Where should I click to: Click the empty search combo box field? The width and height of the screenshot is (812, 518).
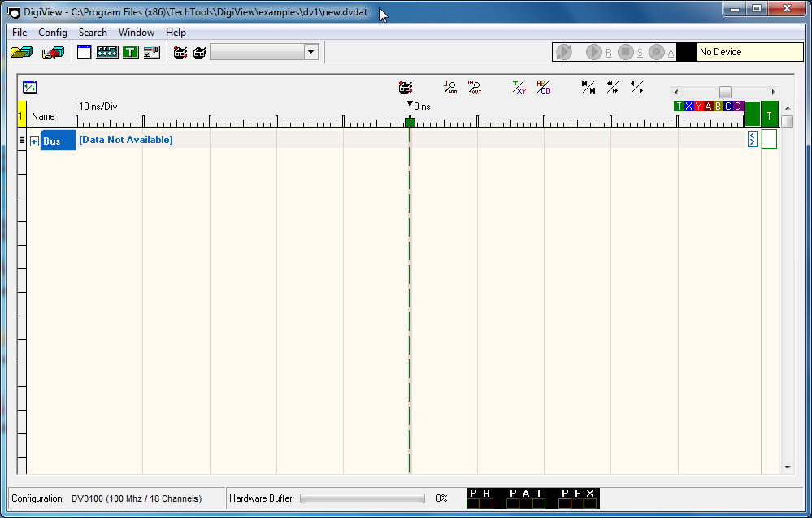point(258,52)
